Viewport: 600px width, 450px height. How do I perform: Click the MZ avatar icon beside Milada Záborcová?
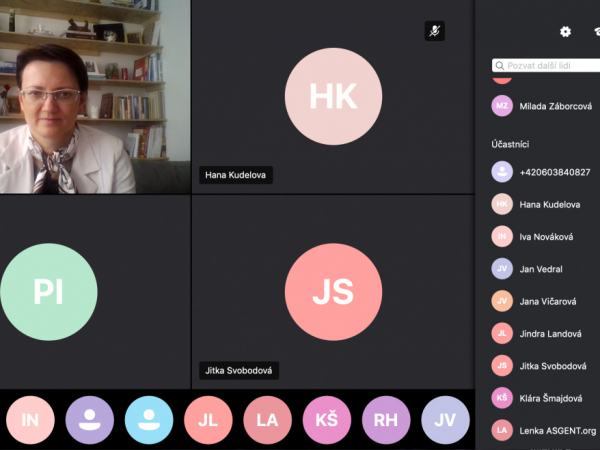(502, 106)
